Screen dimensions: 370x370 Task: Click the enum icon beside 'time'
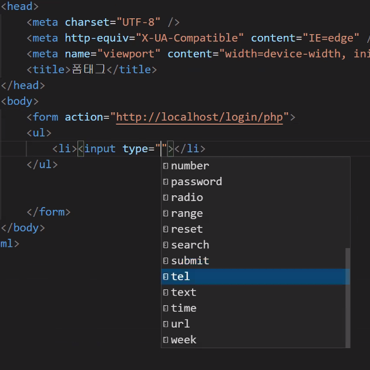[x=166, y=308]
